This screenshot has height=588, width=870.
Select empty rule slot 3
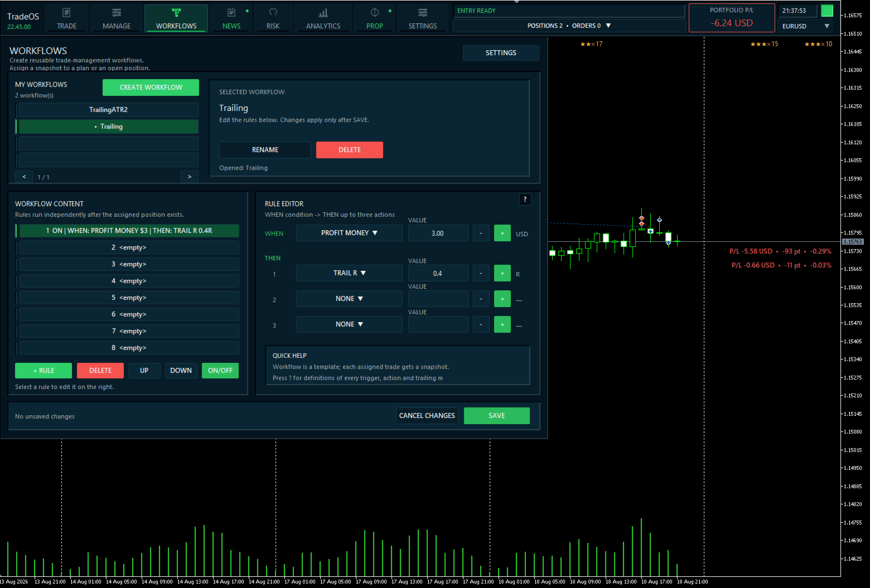tap(129, 264)
